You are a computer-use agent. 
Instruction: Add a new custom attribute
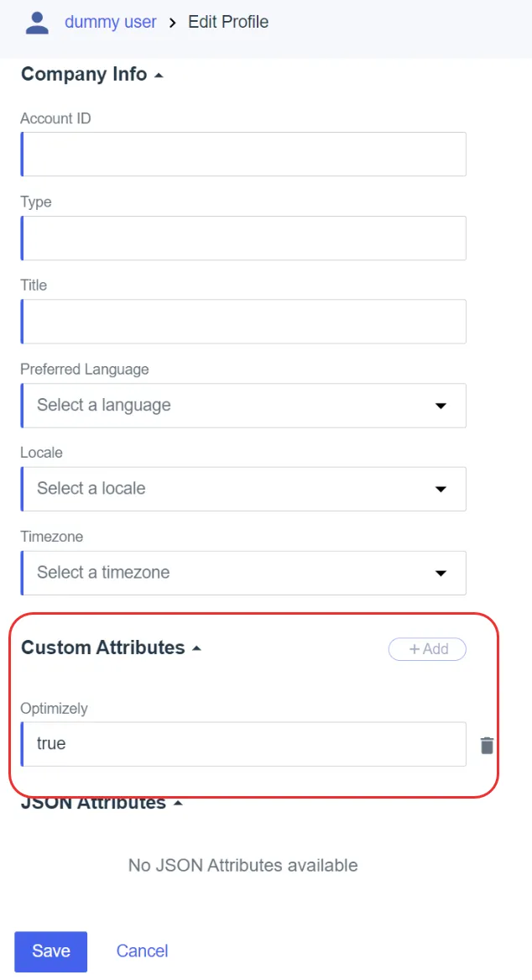pyautogui.click(x=428, y=649)
